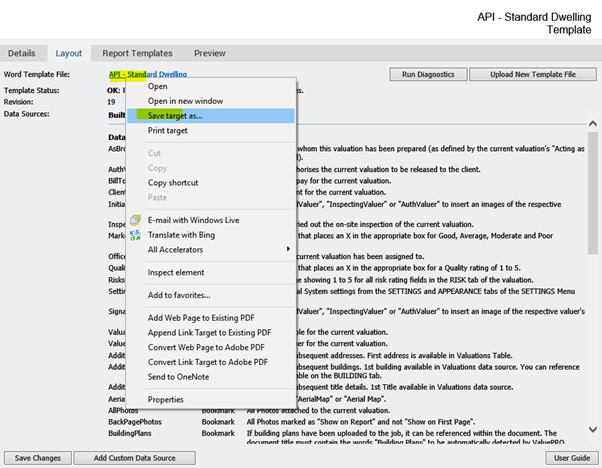
Task: Click the E-mail with Windows Live icon
Action: point(135,220)
